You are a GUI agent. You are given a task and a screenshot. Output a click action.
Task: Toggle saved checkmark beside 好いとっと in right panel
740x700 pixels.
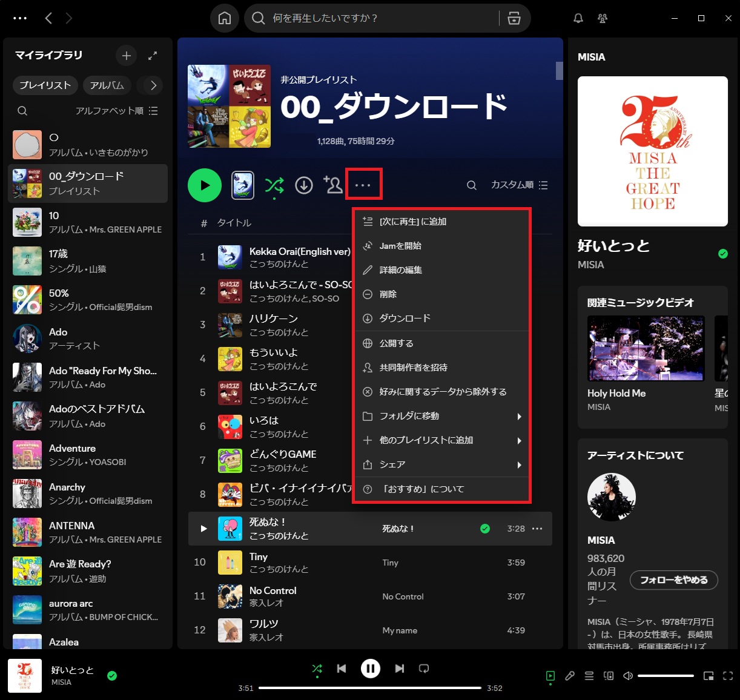click(x=723, y=254)
